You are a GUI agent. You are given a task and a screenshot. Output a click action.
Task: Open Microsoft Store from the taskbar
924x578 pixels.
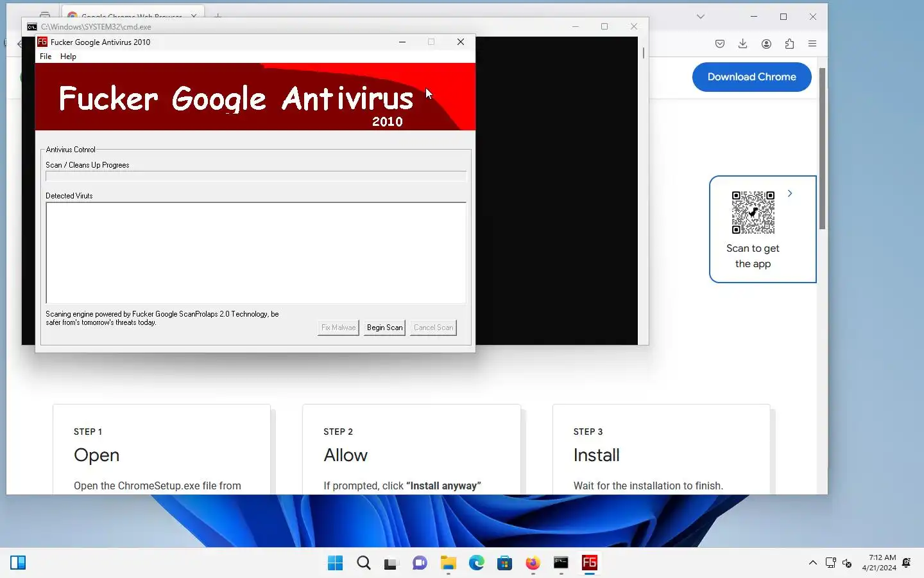coord(504,563)
